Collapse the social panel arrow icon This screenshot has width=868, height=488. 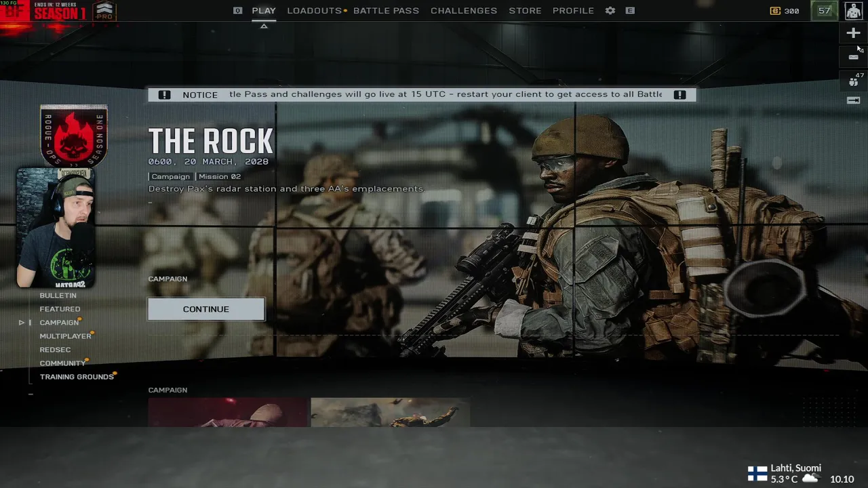tap(853, 100)
